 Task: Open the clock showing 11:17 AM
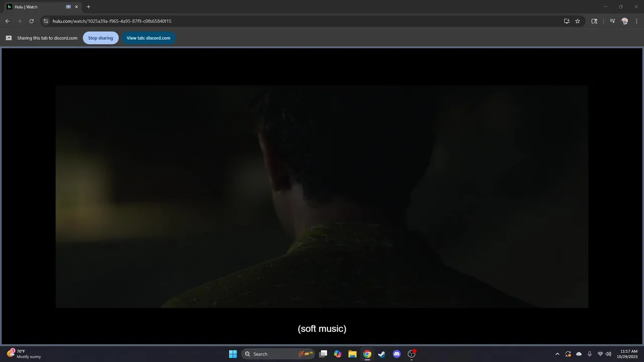(627, 354)
